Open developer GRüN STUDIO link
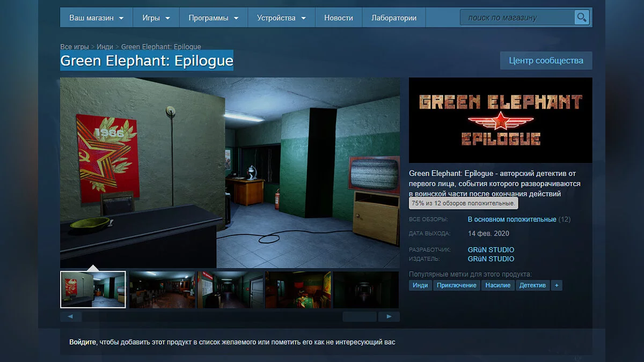644x362 pixels. [x=491, y=250]
